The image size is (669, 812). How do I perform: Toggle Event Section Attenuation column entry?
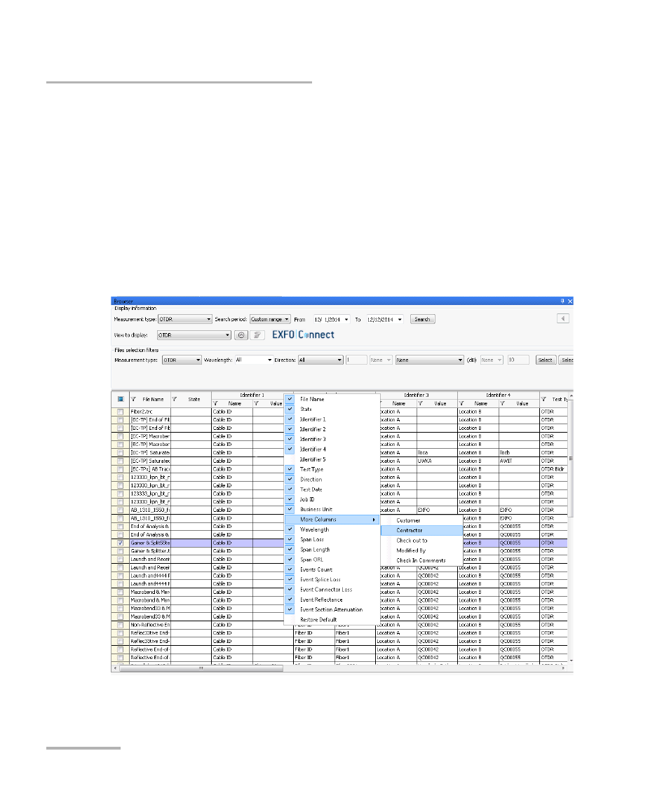331,609
